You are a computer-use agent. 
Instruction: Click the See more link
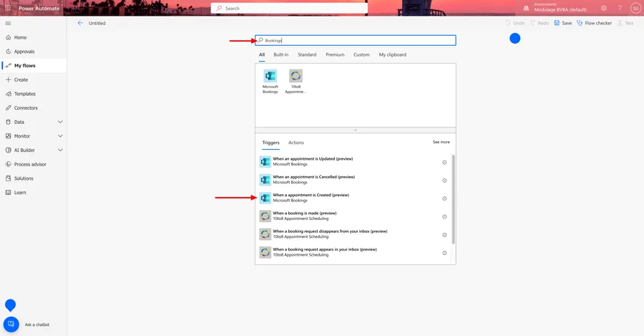pos(441,142)
